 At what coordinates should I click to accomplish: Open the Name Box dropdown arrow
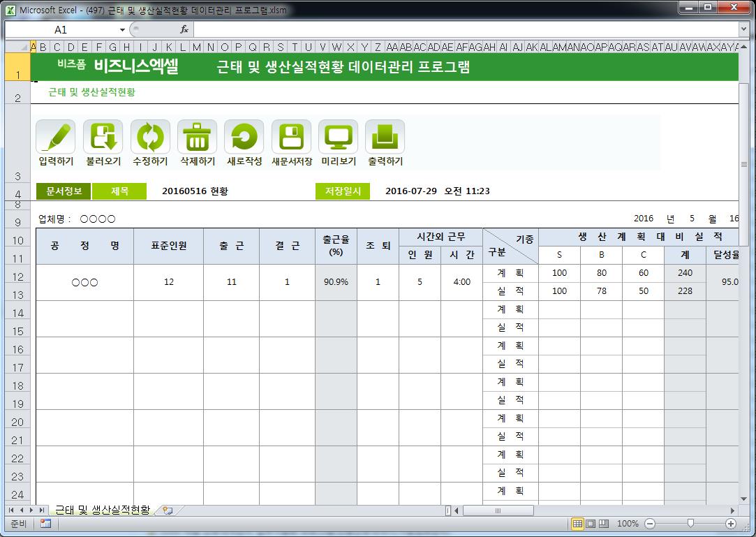pyautogui.click(x=122, y=30)
